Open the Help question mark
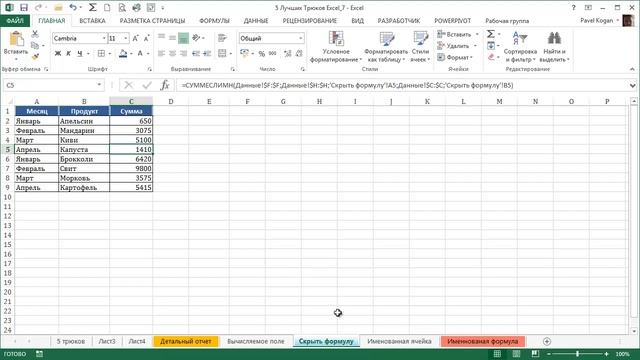The height and width of the screenshot is (360, 640). pos(573,8)
